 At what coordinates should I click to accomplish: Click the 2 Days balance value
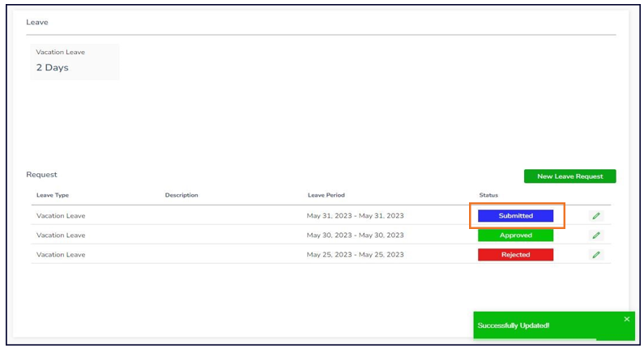[53, 68]
